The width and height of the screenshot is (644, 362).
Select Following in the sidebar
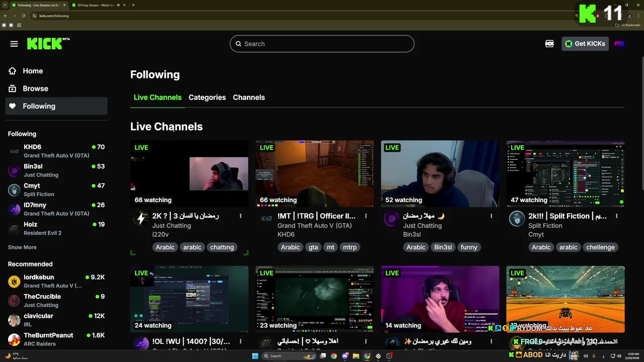click(56, 106)
